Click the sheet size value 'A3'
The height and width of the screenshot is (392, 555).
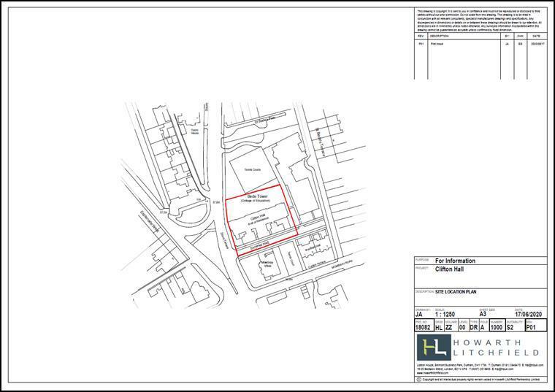(483, 314)
